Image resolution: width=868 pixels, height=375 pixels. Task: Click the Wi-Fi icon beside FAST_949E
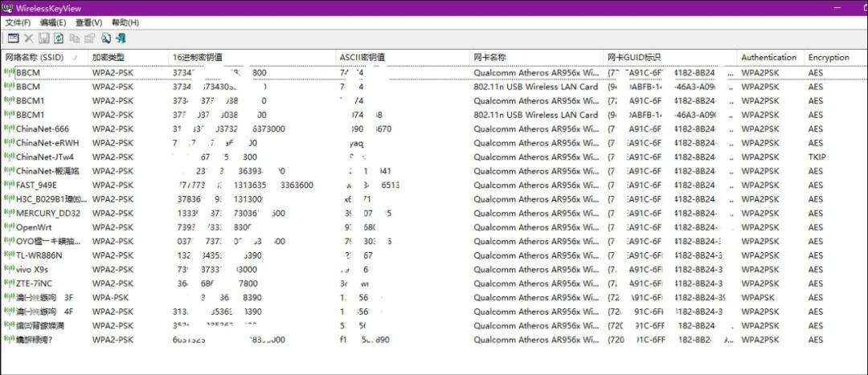pyautogui.click(x=10, y=185)
